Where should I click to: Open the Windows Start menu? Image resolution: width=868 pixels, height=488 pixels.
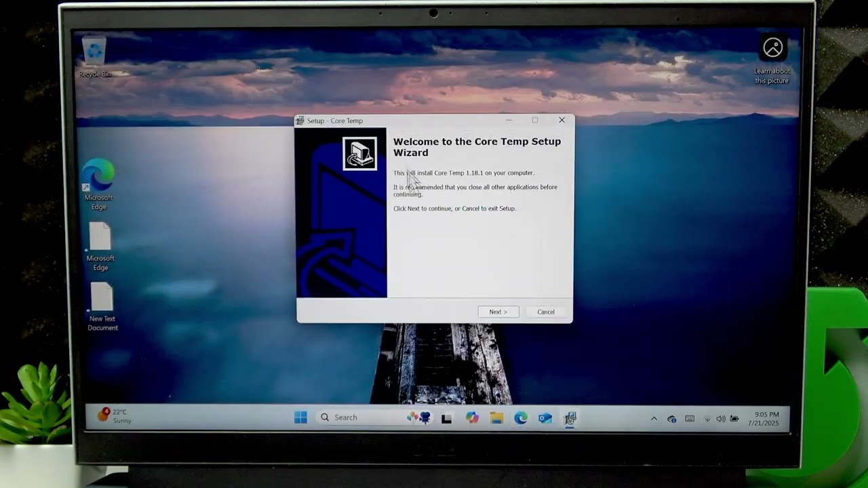(x=300, y=418)
